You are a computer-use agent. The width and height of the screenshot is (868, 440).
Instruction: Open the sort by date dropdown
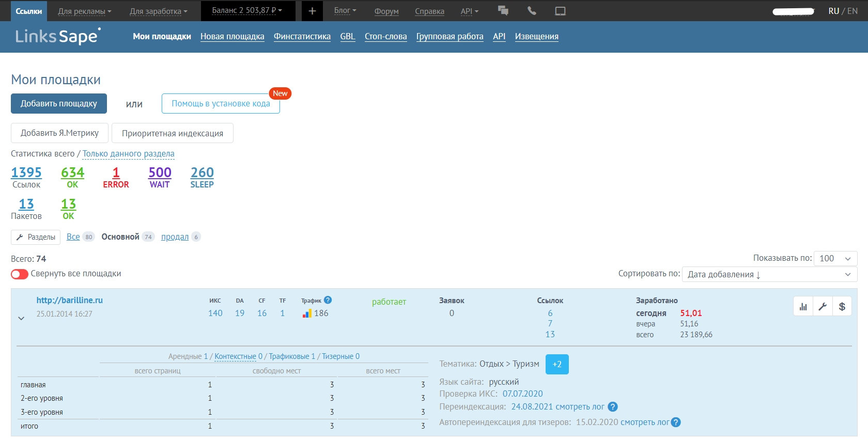(x=769, y=274)
